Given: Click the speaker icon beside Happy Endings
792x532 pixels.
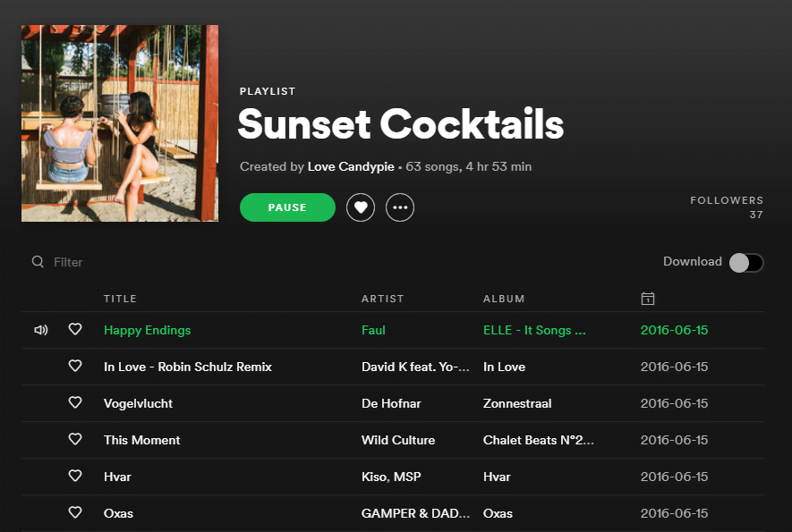Looking at the screenshot, I should coord(40,330).
